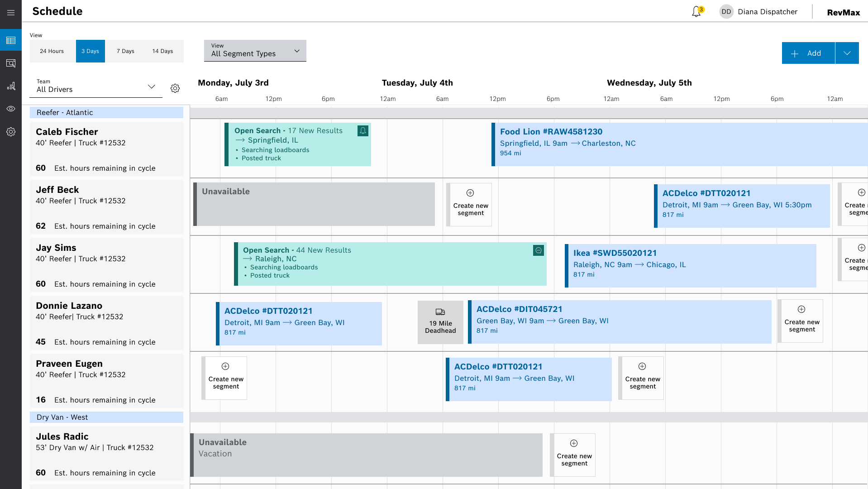Click the 19 Mile Deadhead truck block
Screen dimensions: 868x489
(x=440, y=322)
